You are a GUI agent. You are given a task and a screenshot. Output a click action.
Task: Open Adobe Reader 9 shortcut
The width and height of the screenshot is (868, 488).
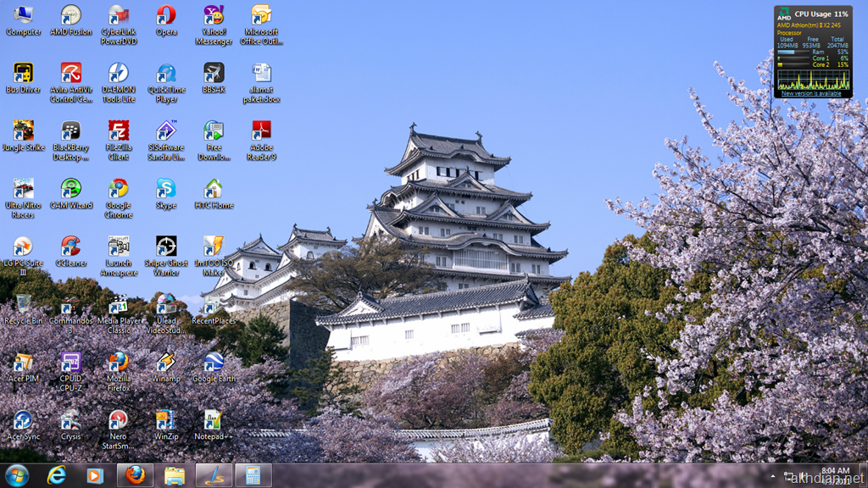click(261, 131)
